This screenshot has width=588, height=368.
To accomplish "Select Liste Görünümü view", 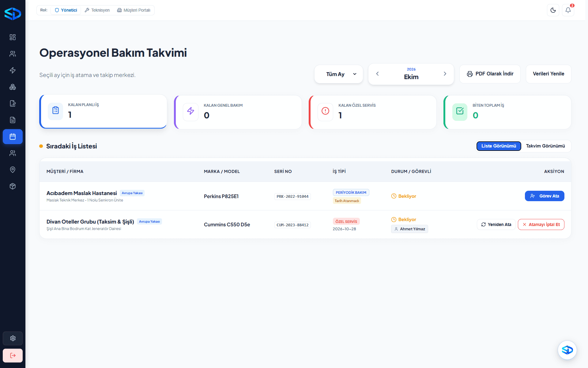I will [x=499, y=146].
